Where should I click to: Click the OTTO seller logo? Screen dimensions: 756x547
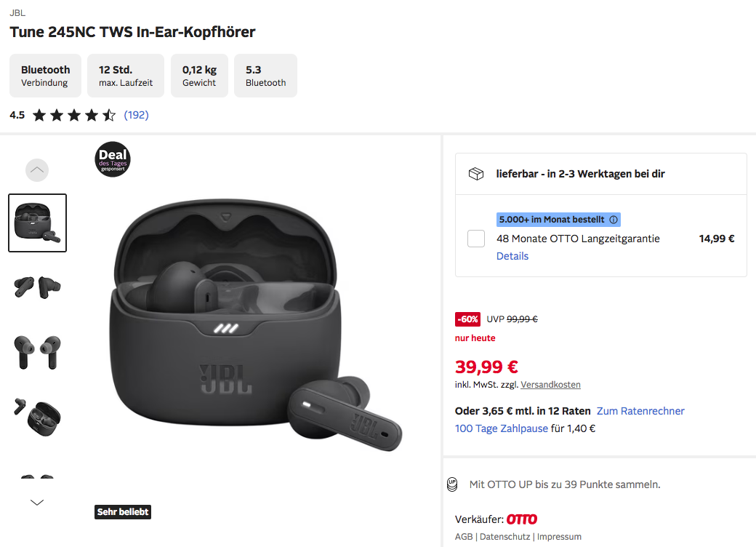[x=521, y=519]
